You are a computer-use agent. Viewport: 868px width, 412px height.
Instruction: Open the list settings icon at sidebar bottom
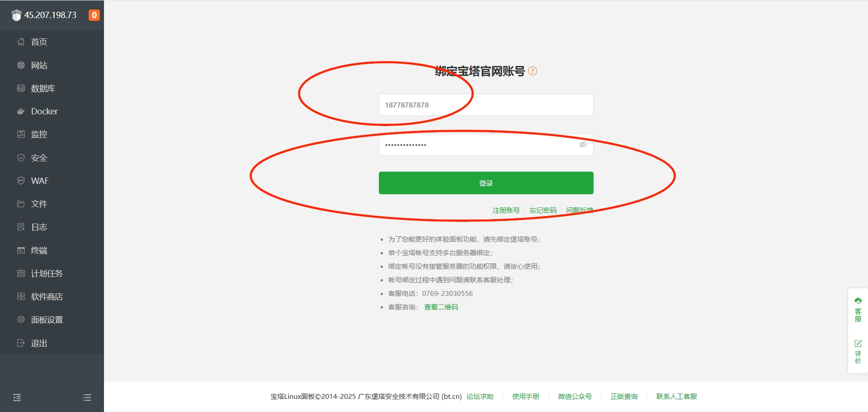[87, 398]
